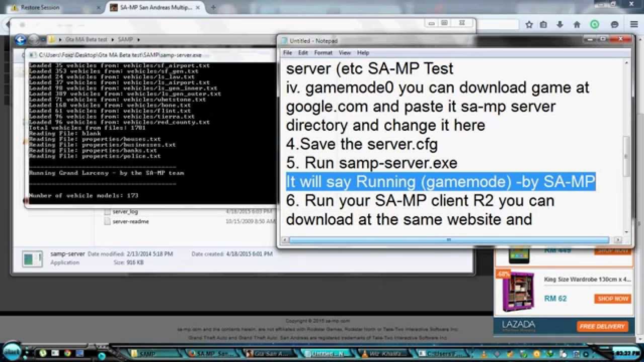This screenshot has height=362, width=644.
Task: Click the samp-server application icon in details pane
Action: [33, 259]
